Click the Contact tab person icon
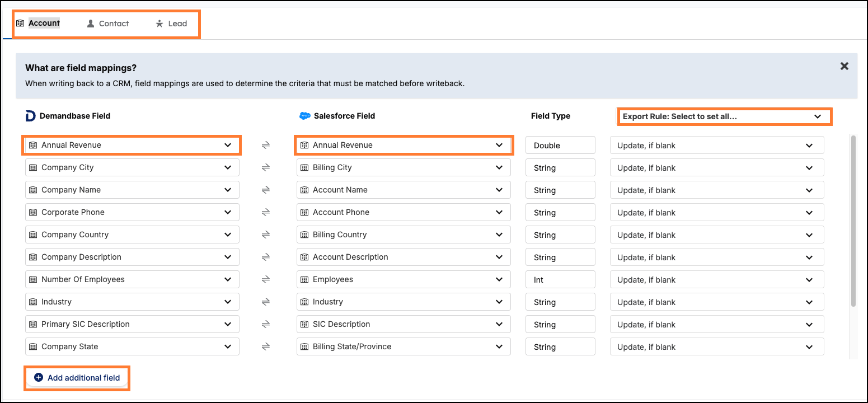The height and width of the screenshot is (403, 868). 91,24
